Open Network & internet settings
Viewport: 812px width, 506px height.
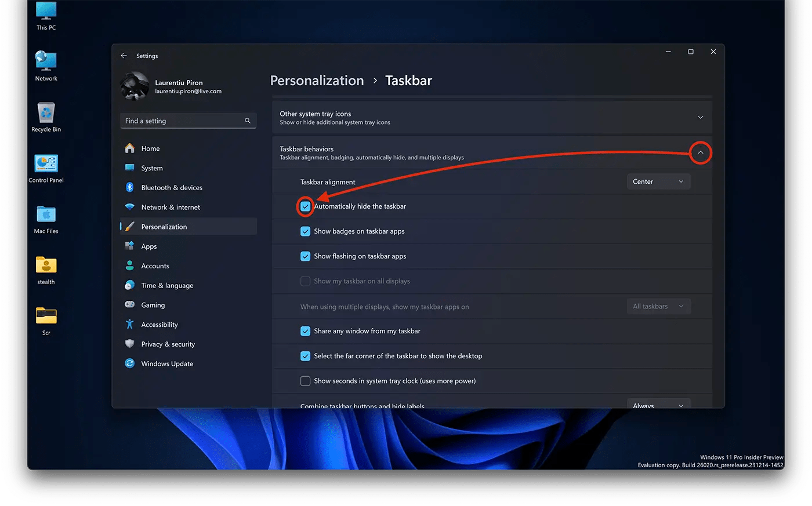coord(171,207)
